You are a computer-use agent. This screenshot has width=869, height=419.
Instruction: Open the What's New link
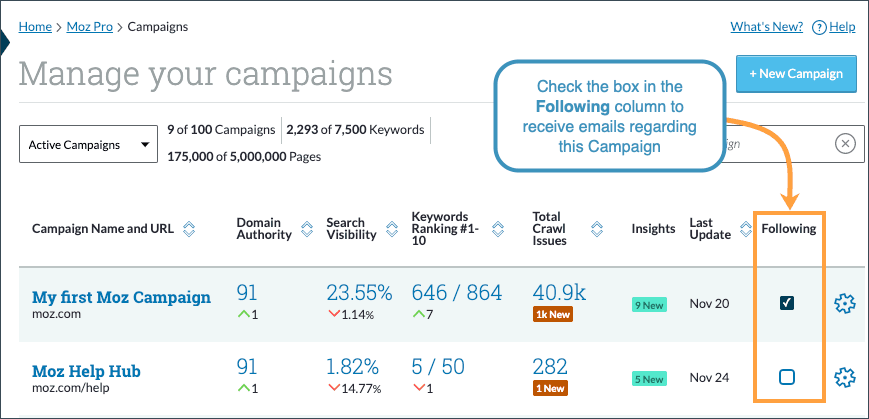click(x=766, y=27)
